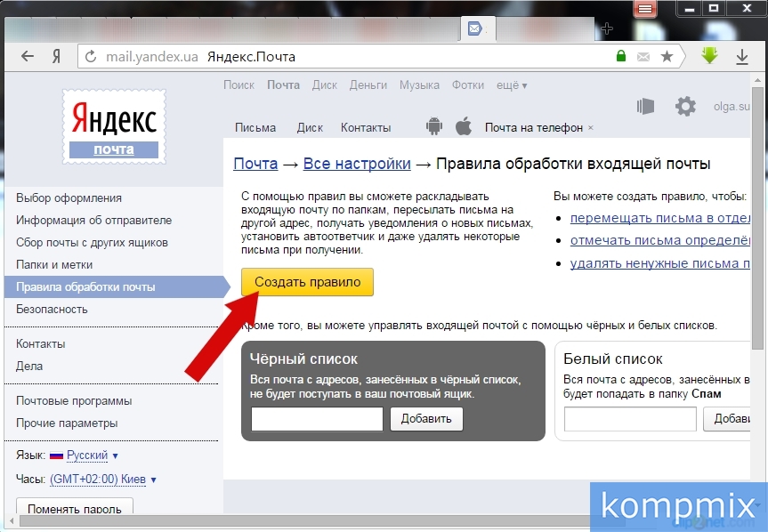The image size is (768, 532).
Task: Select the Yandex Mail browser tab
Action: (479, 28)
